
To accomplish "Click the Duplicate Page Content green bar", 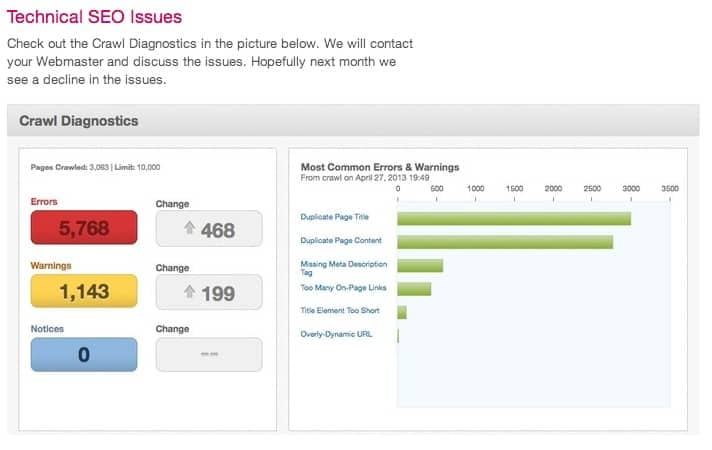I will click(505, 242).
